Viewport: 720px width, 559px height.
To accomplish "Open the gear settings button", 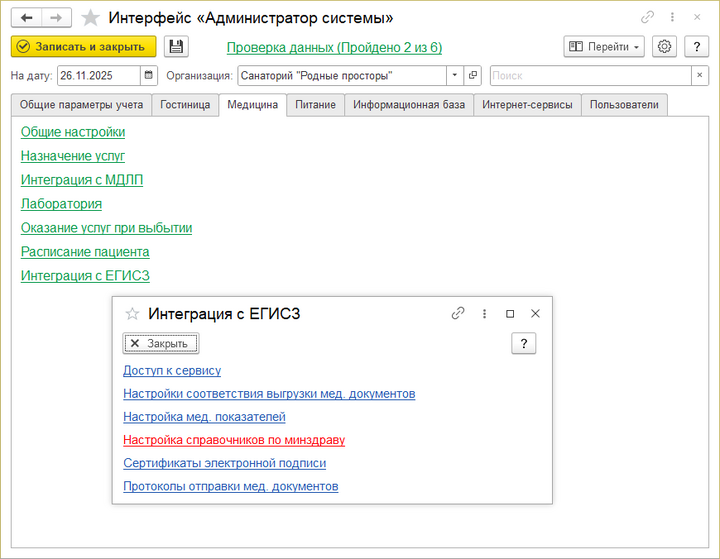I will click(664, 47).
